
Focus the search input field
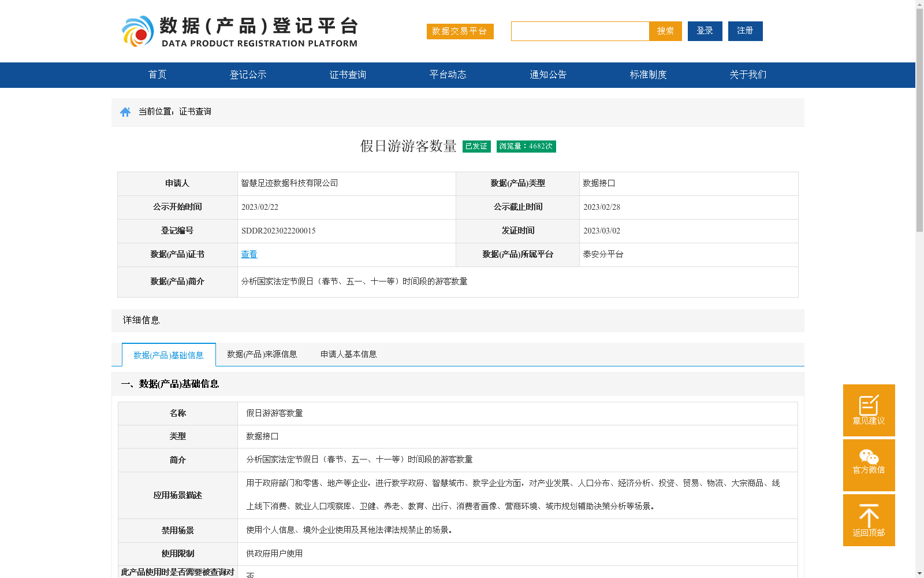point(580,31)
